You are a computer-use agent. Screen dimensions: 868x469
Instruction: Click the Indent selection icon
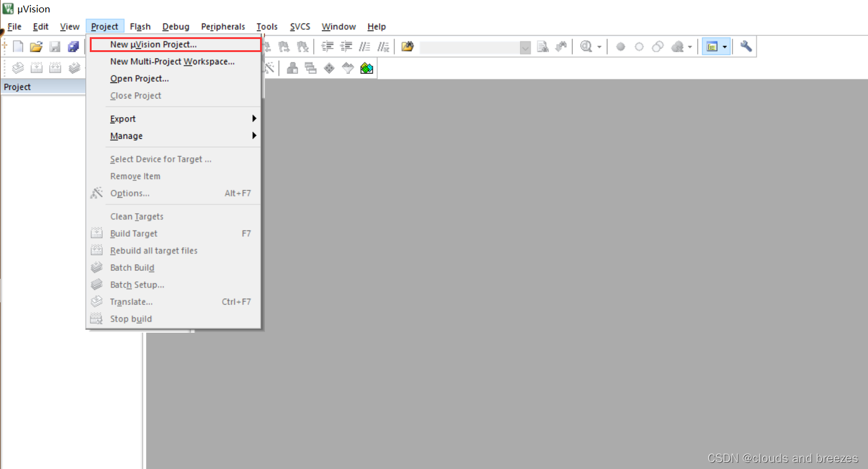click(x=328, y=46)
